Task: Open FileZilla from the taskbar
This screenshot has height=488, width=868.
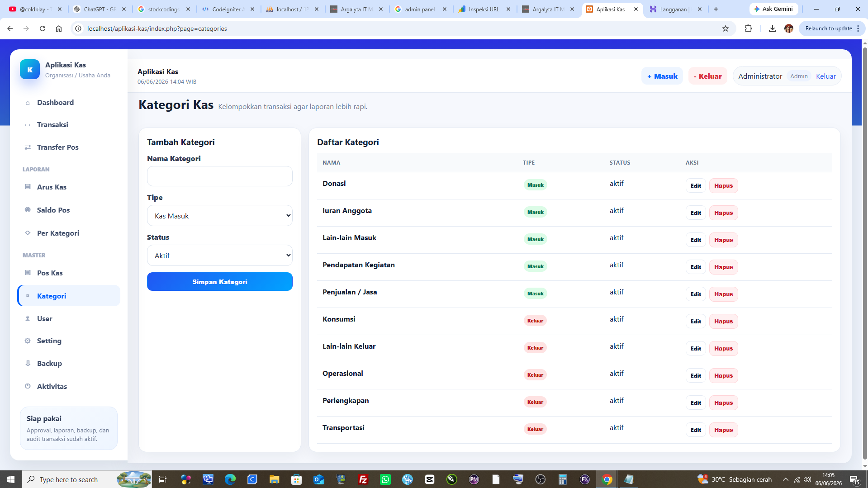Action: pos(363,479)
